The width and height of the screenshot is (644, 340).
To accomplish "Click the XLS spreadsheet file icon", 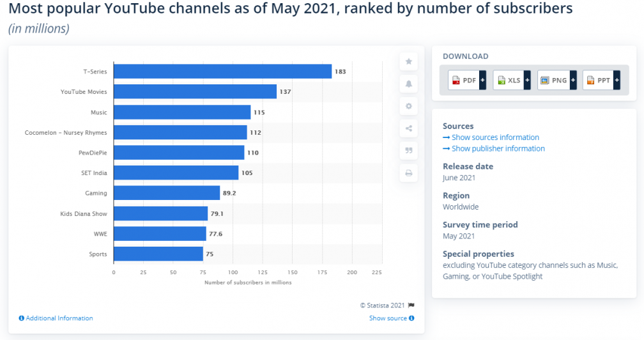I will pos(502,81).
